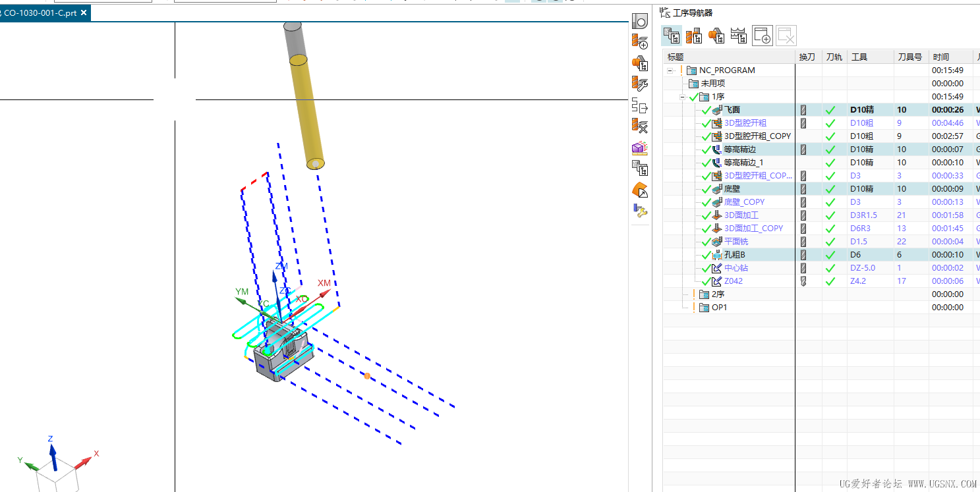Click the drill-with-plus icon in side toolbar

639,42
